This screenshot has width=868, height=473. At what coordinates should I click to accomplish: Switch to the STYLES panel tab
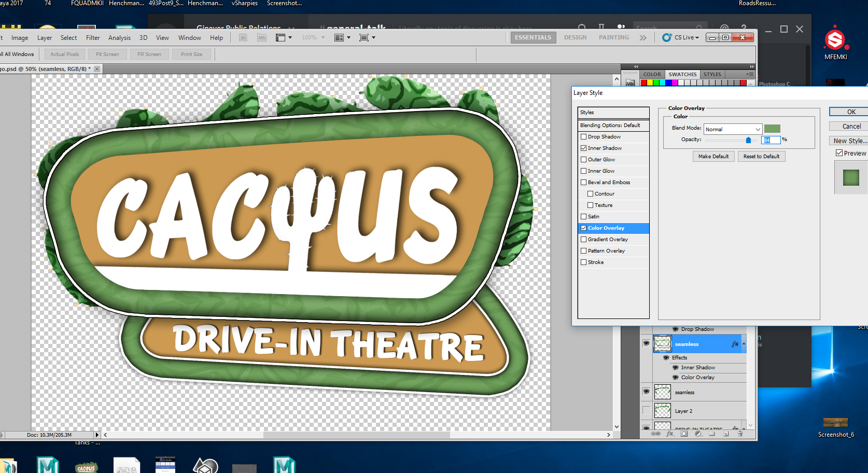(x=712, y=74)
